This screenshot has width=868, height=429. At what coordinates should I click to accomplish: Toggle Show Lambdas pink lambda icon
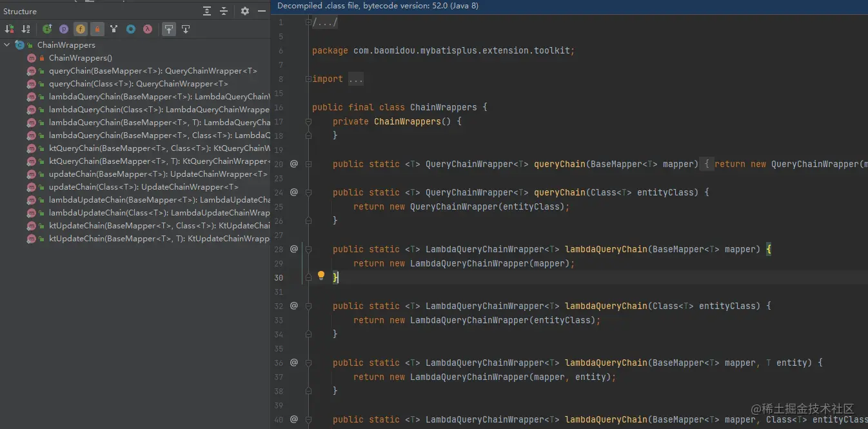(148, 29)
